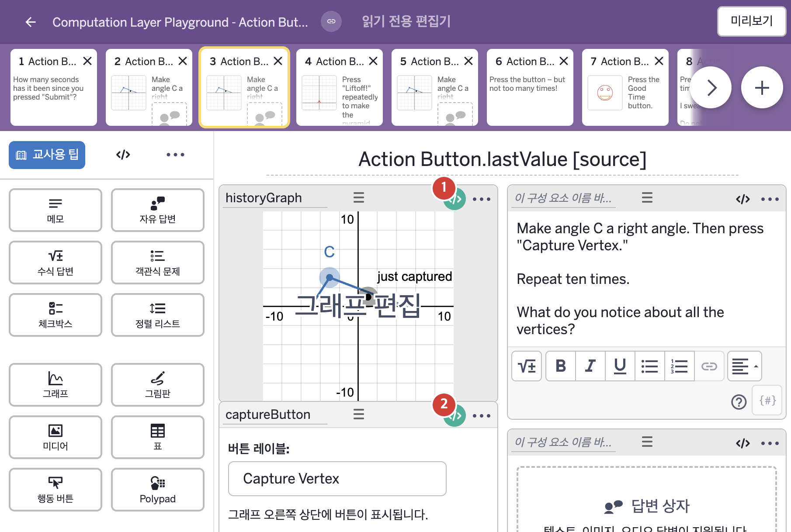This screenshot has width=791, height=532.
Task: Add a new slide with plus button
Action: [762, 88]
